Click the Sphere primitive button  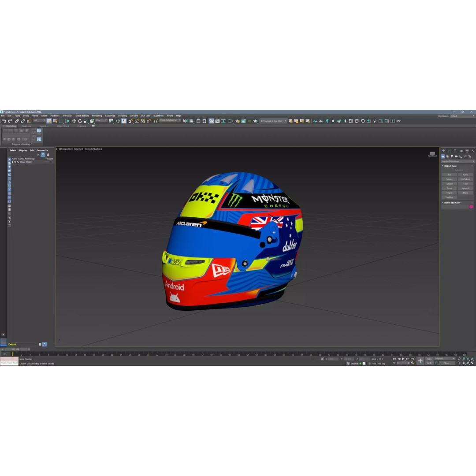click(449, 179)
